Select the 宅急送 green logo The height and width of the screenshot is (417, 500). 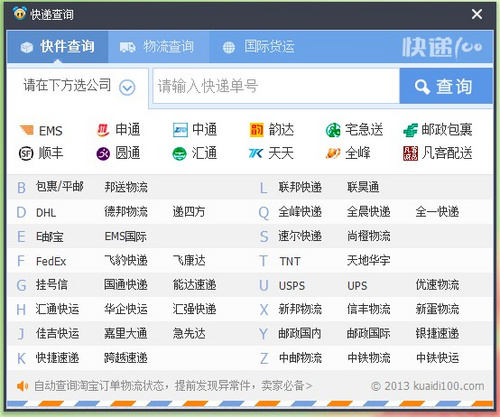(333, 130)
